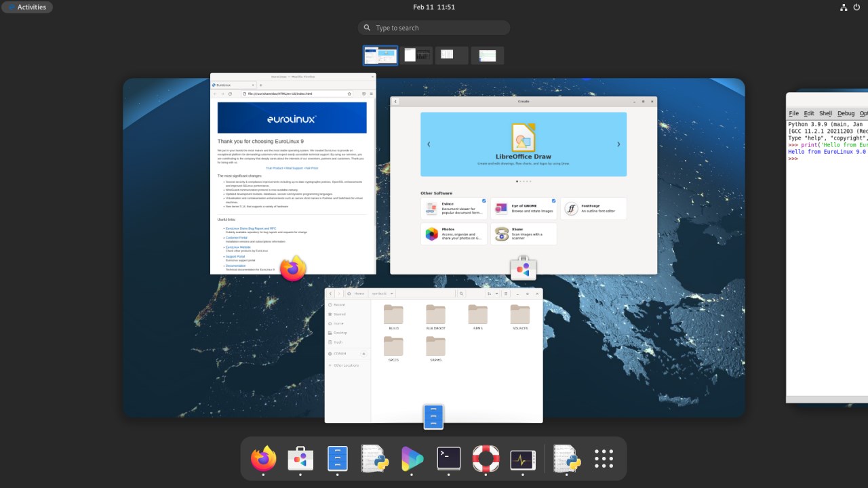
Task: Select the BUILDROOT folder in Files
Action: pos(435,317)
